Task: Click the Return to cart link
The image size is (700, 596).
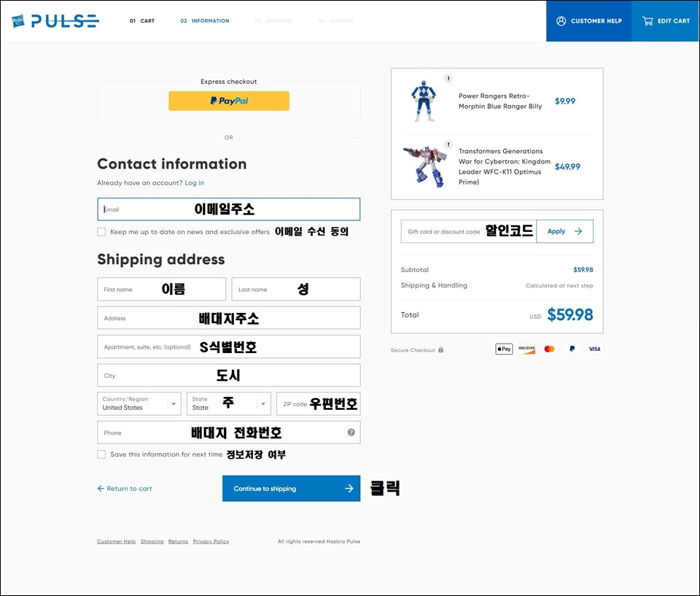Action: pos(125,488)
